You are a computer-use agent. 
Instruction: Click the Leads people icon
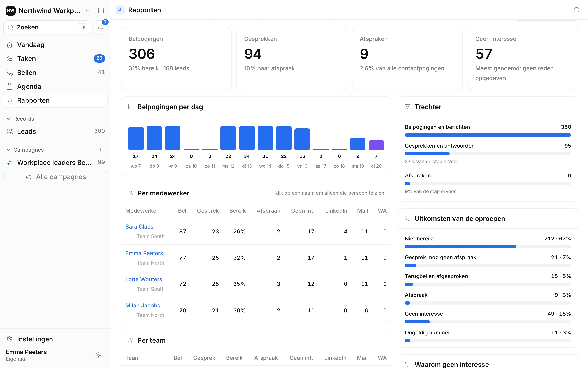tap(9, 131)
